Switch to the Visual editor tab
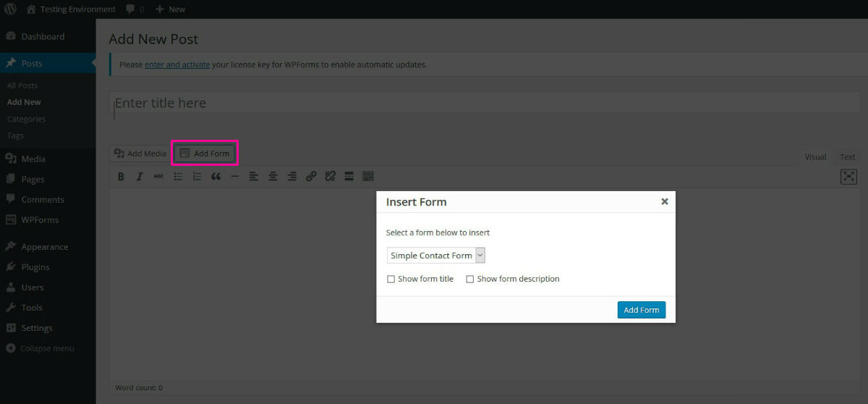 (815, 156)
